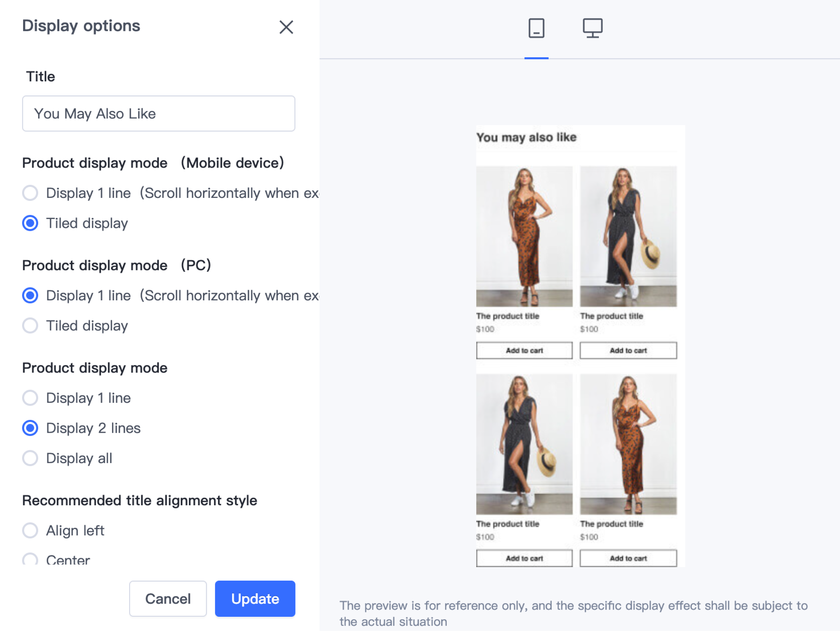Select the Display all option

coord(30,458)
